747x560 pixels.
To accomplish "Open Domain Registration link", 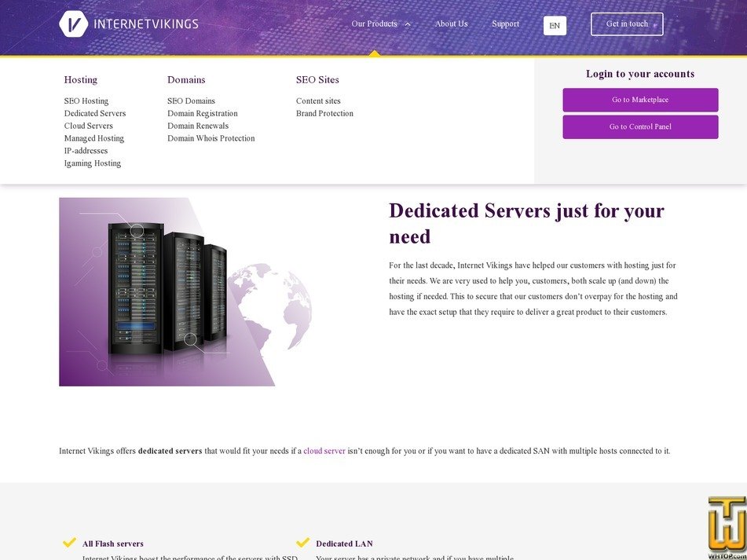I will [203, 113].
